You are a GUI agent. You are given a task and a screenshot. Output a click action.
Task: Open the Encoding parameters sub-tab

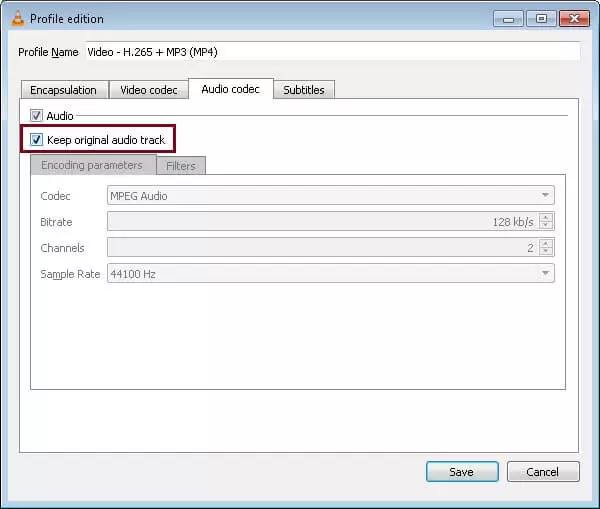tap(93, 165)
